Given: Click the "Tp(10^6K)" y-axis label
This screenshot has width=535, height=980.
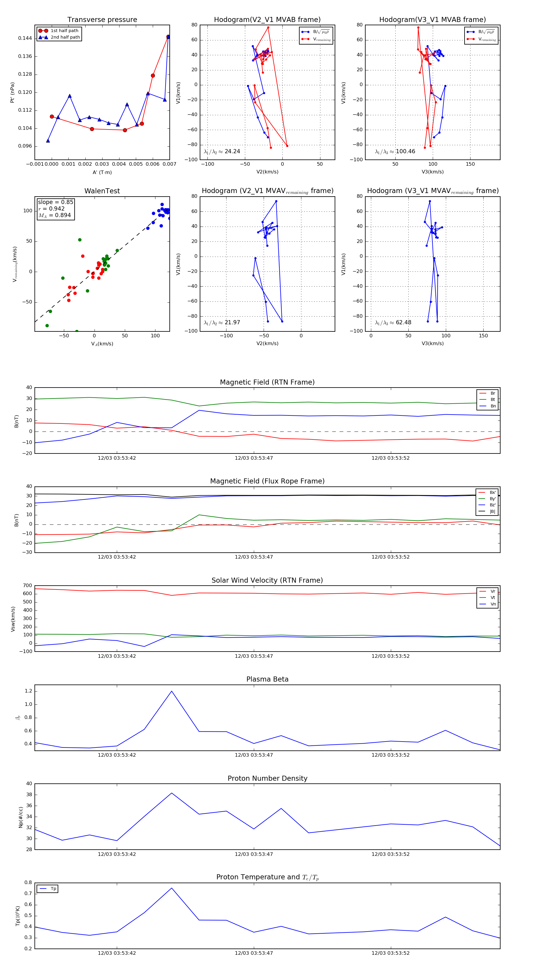Looking at the screenshot, I should (17, 916).
